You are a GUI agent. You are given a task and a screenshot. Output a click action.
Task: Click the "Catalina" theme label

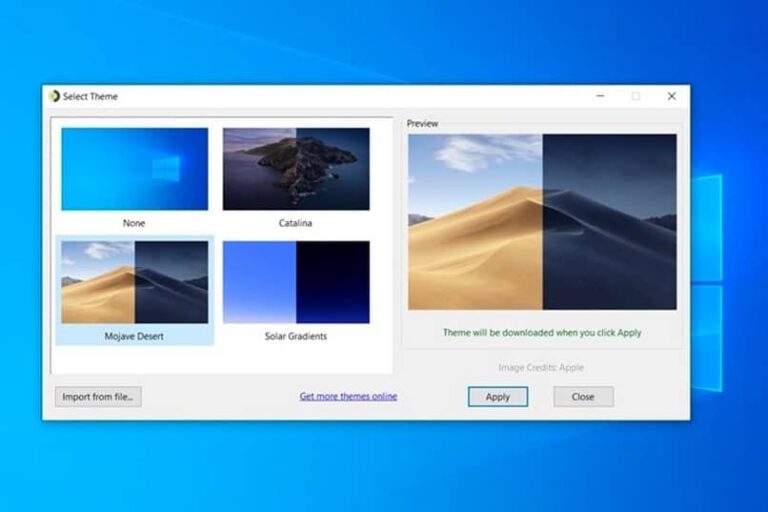[x=295, y=223]
